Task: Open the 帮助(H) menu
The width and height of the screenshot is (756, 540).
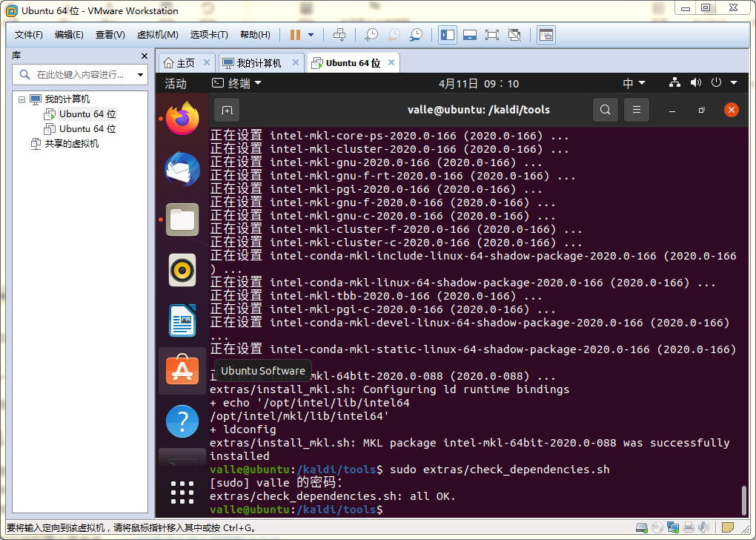Action: click(255, 35)
